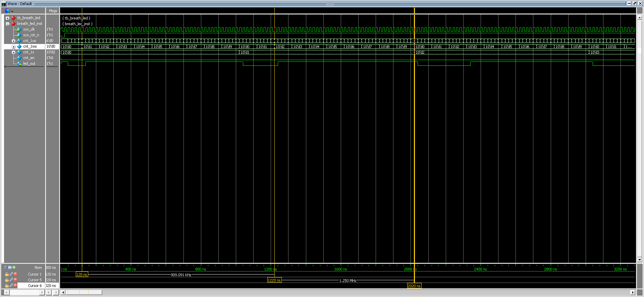Select the sys_rst_n signal name
Viewport: 644px width, 297px height.
coord(31,35)
